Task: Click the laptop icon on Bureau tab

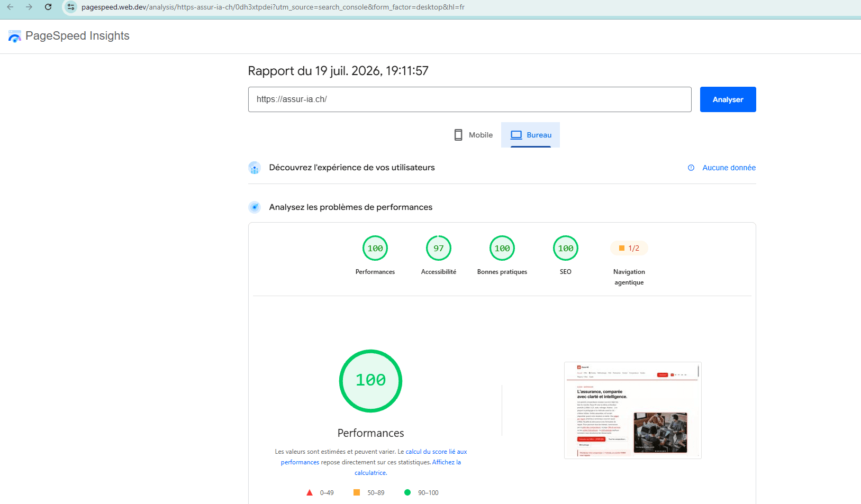Action: click(516, 135)
